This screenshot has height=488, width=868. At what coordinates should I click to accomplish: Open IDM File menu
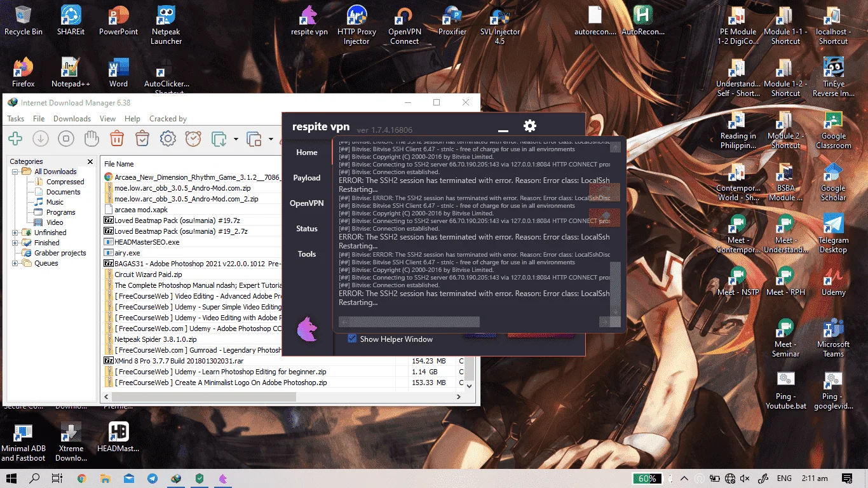tap(39, 119)
